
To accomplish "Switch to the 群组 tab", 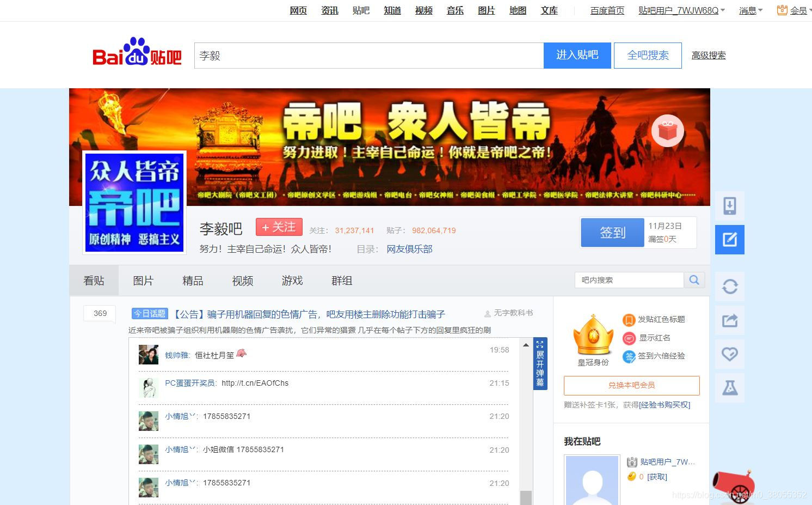I will [342, 281].
